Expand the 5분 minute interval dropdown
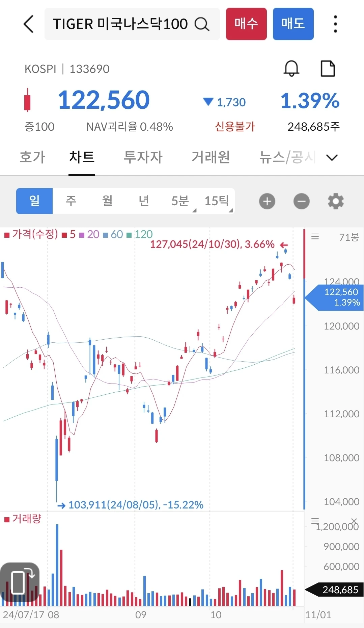364x628 pixels. click(180, 201)
